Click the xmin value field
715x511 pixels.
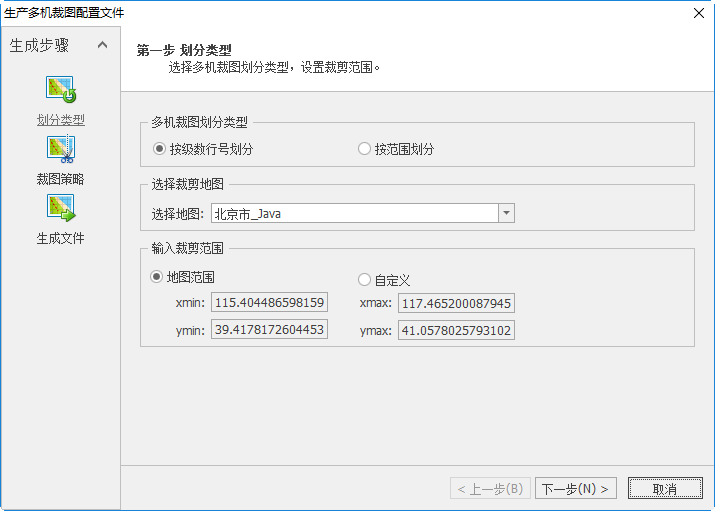tap(269, 302)
